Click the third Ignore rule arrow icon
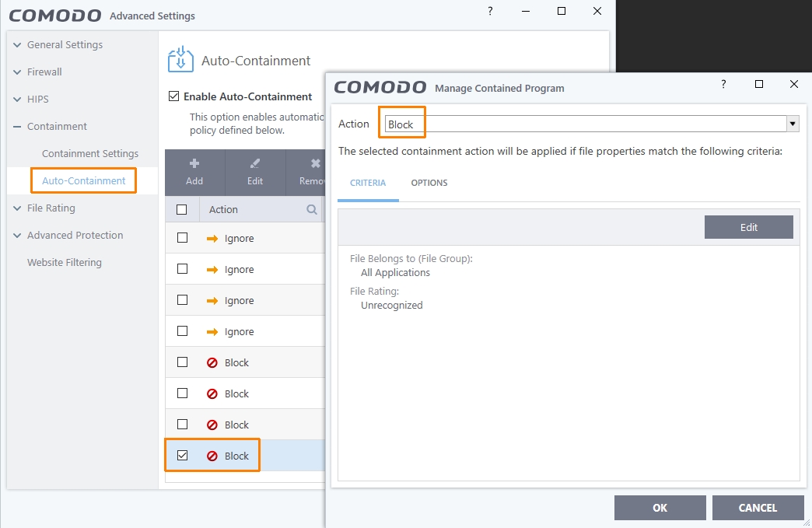The width and height of the screenshot is (812, 528). pyautogui.click(x=212, y=301)
